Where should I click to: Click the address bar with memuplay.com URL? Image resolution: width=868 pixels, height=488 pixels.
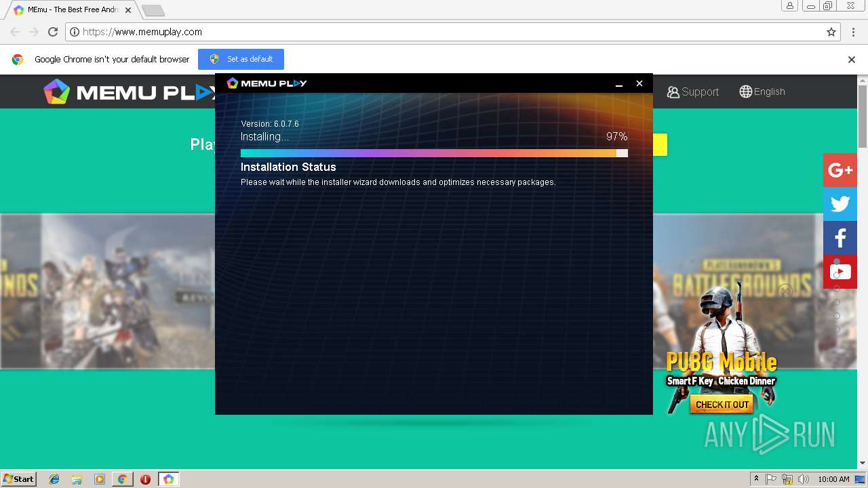point(453,32)
